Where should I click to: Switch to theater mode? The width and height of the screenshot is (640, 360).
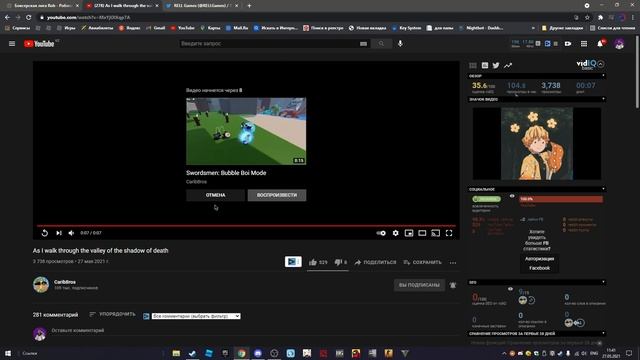[422, 233]
